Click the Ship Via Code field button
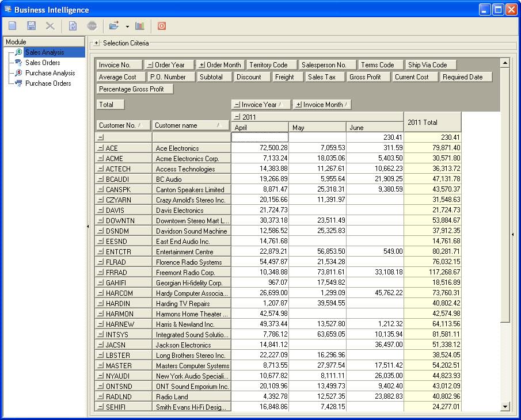 coord(431,65)
